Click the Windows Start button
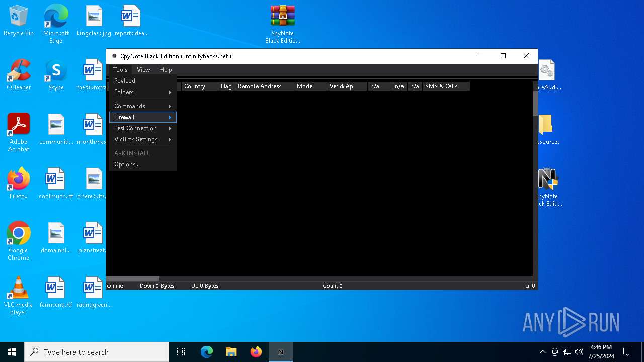This screenshot has width=644, height=362. tap(12, 352)
